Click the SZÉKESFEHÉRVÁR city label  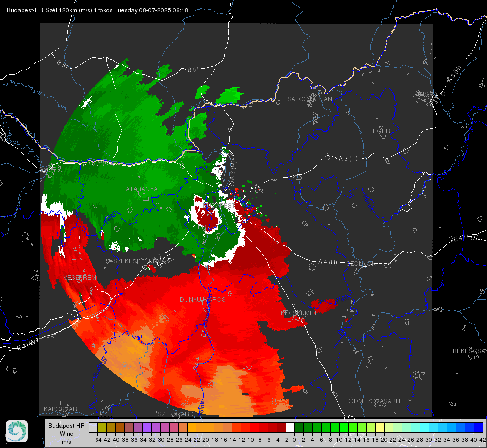point(142,261)
